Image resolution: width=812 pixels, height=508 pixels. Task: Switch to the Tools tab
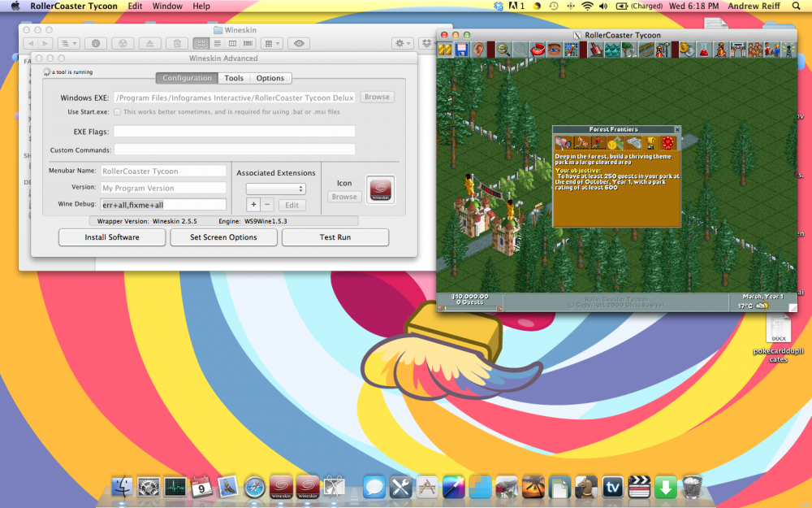234,78
